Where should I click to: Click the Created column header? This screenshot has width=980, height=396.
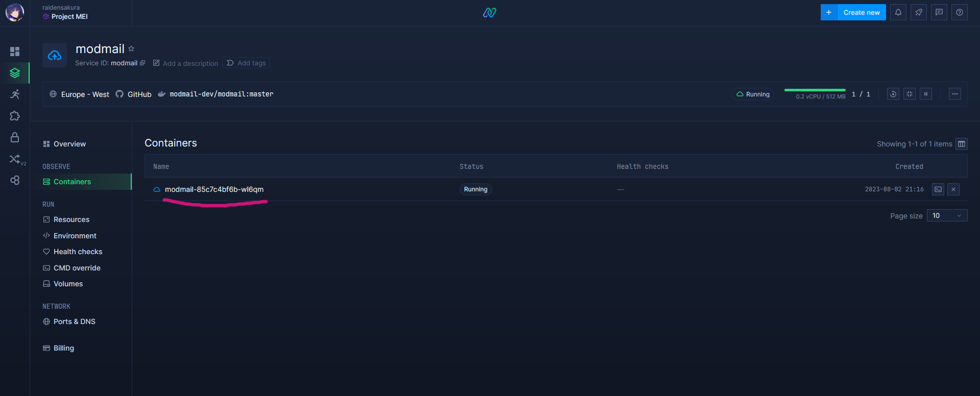[909, 166]
